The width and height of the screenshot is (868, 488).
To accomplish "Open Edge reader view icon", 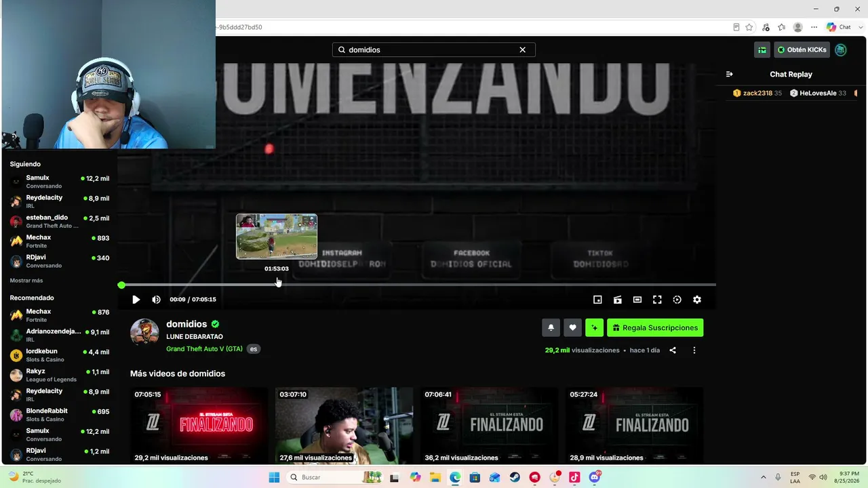I will 736,27.
